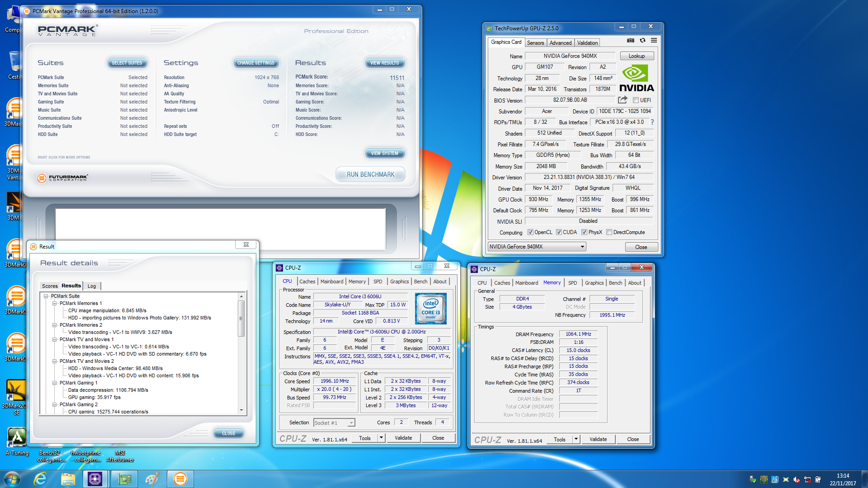Toggle the OpenCL checkbox
868x488 pixels.
click(x=531, y=232)
